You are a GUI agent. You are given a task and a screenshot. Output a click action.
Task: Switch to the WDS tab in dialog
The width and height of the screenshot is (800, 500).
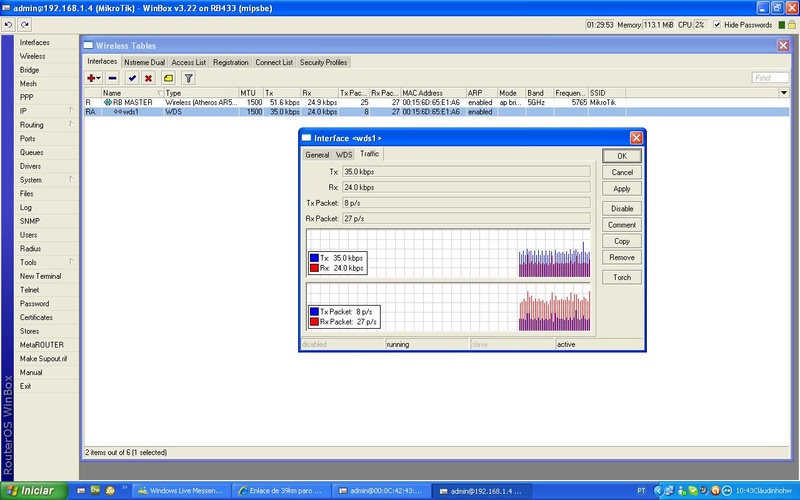344,155
